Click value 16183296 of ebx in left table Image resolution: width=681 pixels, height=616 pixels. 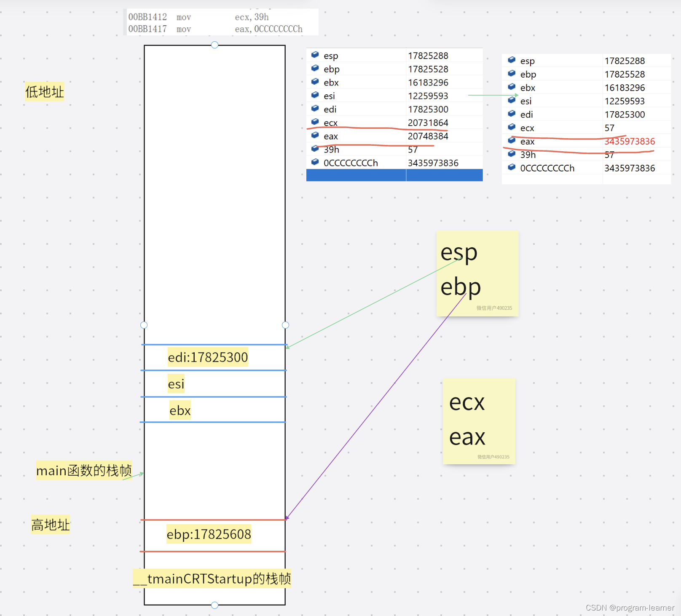click(x=428, y=83)
